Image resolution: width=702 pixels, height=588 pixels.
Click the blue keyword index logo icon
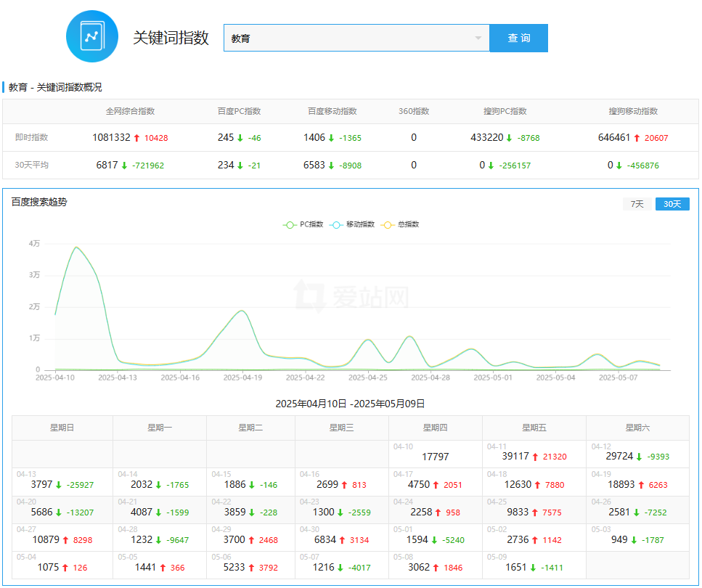pyautogui.click(x=91, y=36)
